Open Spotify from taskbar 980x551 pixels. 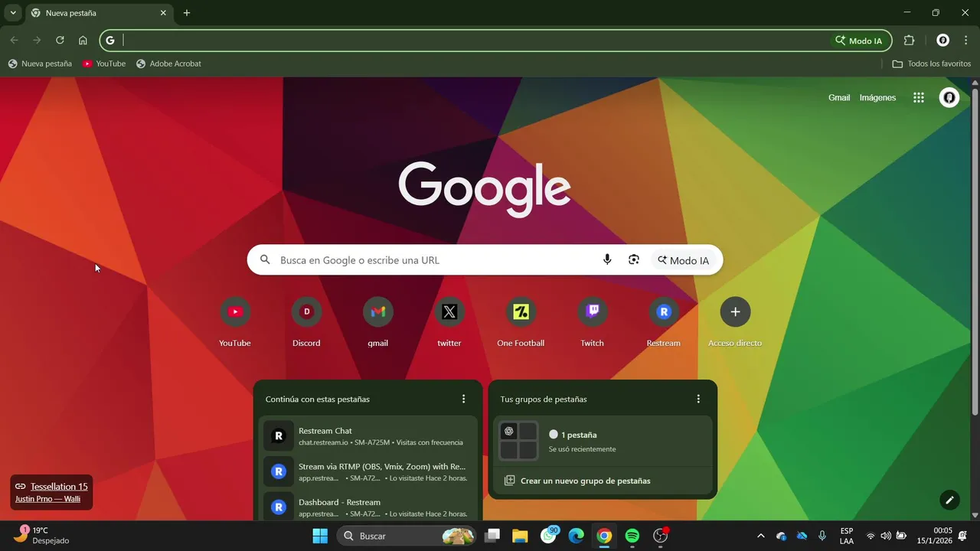[x=632, y=536]
